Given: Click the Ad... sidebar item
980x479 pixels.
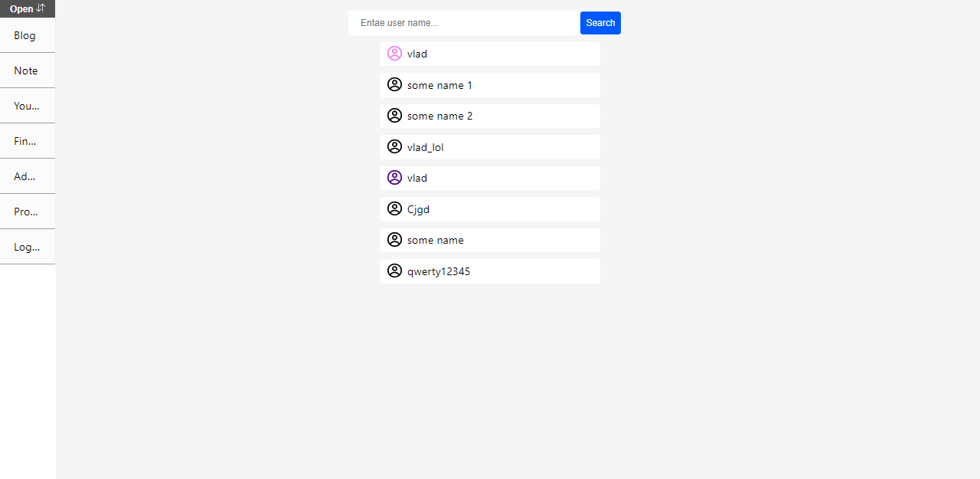Looking at the screenshot, I should 24,176.
